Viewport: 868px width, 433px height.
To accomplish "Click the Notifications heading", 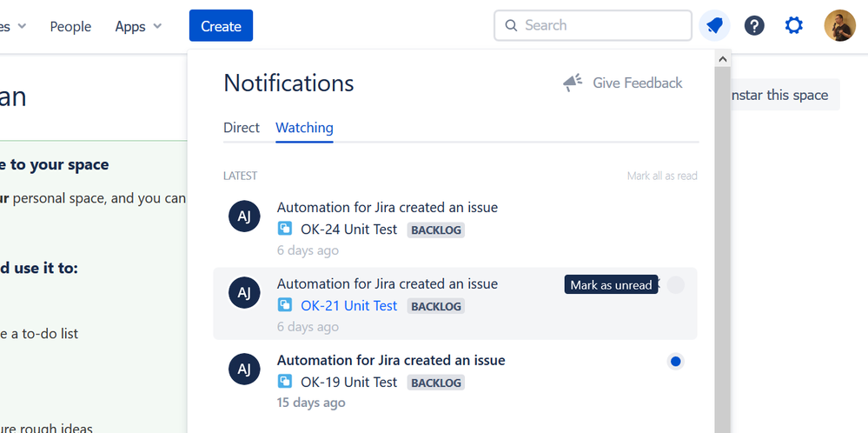I will click(288, 83).
